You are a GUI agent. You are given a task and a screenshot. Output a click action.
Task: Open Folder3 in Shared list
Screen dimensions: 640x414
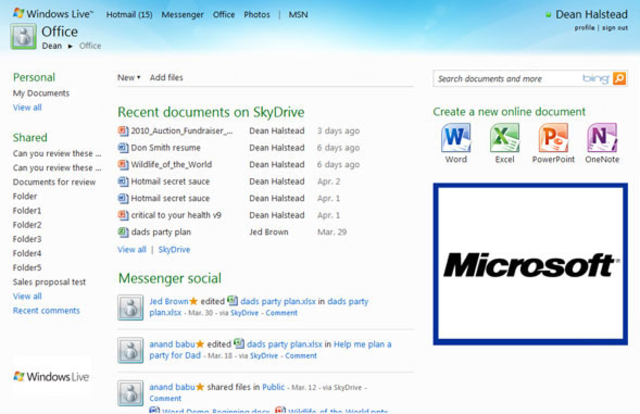tap(27, 239)
